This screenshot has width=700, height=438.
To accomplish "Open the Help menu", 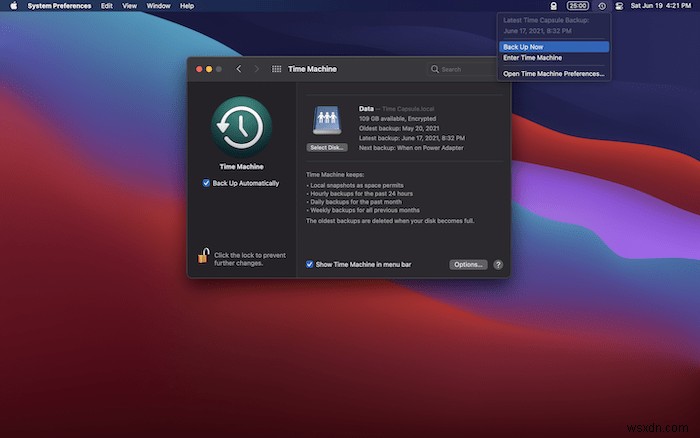I will click(x=187, y=6).
